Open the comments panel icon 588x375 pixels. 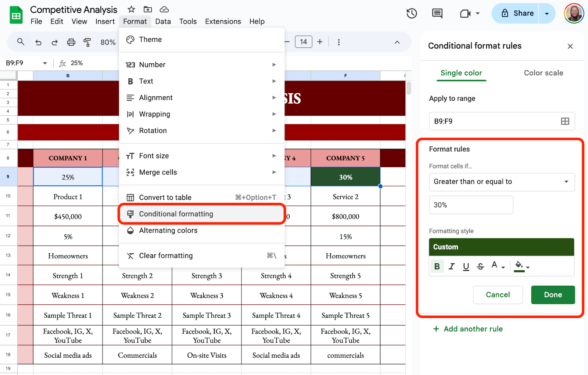coord(437,13)
